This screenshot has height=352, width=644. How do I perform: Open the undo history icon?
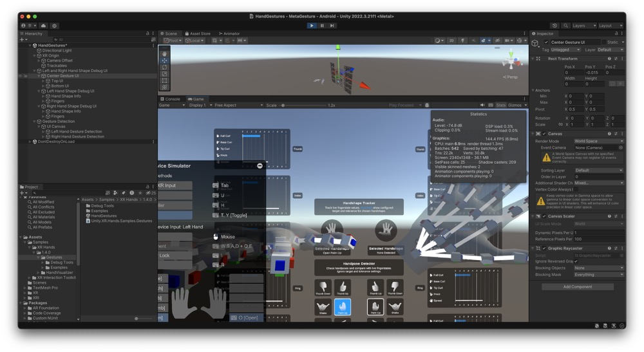pos(555,26)
